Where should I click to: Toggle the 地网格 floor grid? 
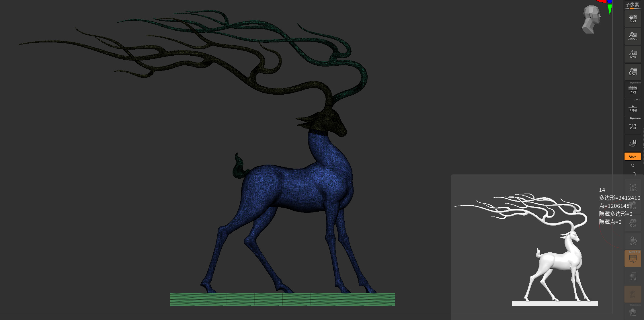click(x=633, y=108)
